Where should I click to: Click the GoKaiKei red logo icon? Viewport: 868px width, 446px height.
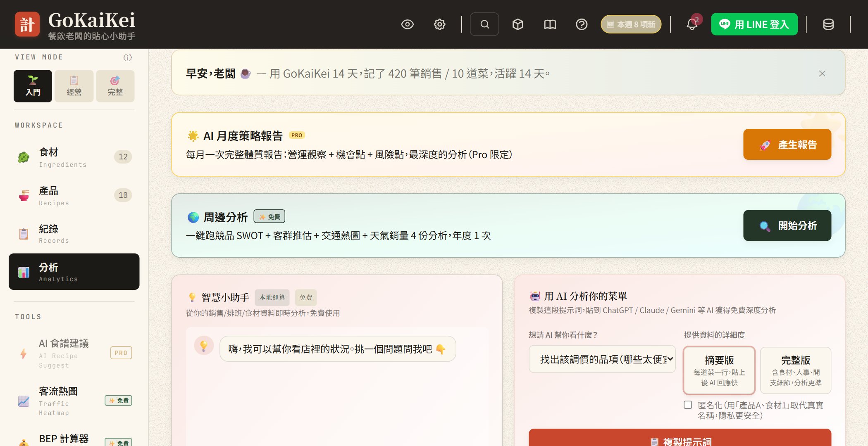(x=27, y=24)
